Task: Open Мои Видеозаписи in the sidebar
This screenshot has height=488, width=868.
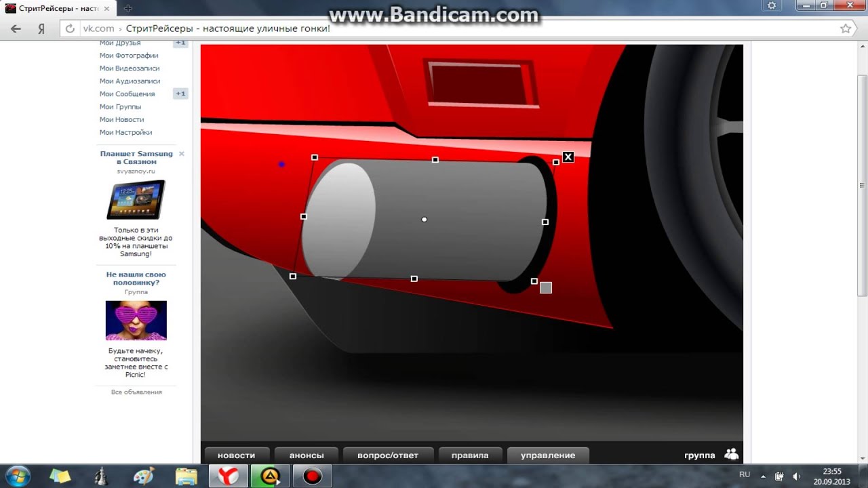Action: click(130, 68)
